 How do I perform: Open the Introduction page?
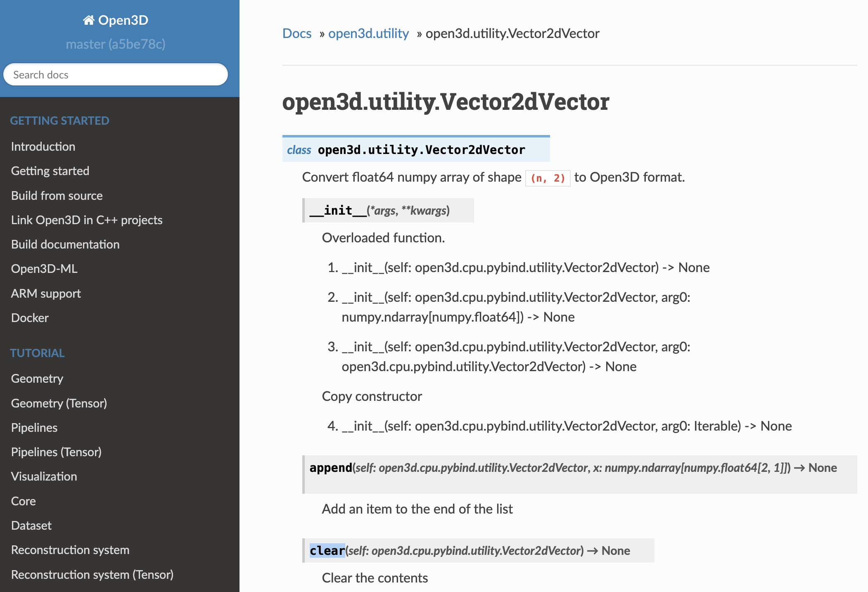pyautogui.click(x=43, y=147)
